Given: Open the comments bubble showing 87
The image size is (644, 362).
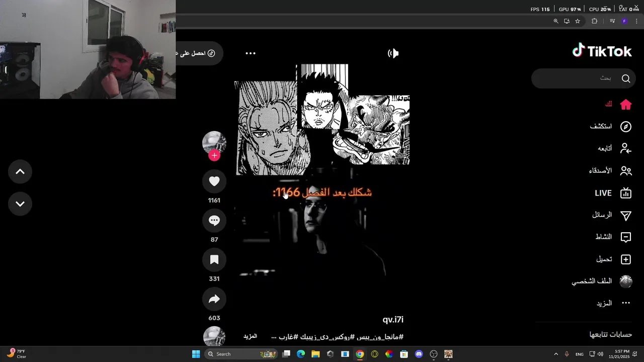Looking at the screenshot, I should click(x=214, y=220).
